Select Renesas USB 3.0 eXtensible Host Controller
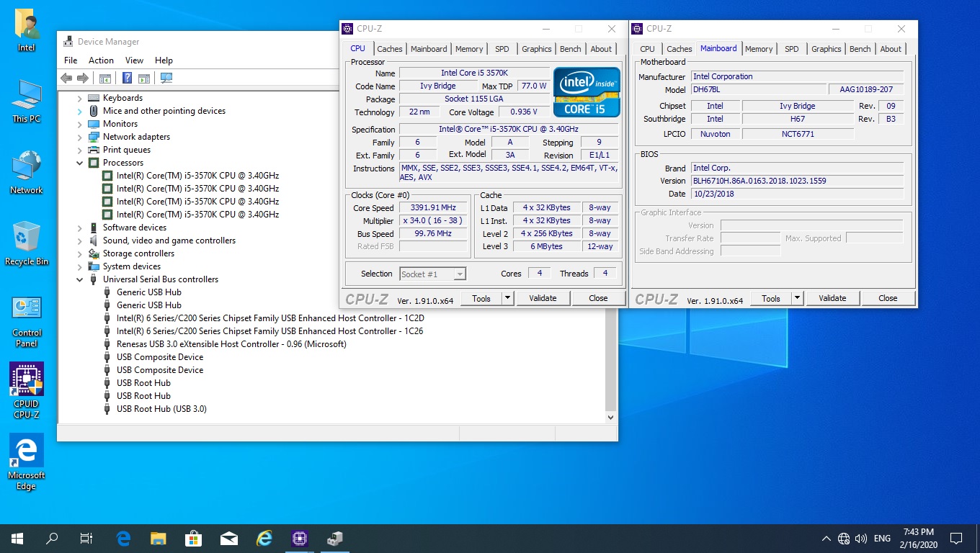 (231, 344)
